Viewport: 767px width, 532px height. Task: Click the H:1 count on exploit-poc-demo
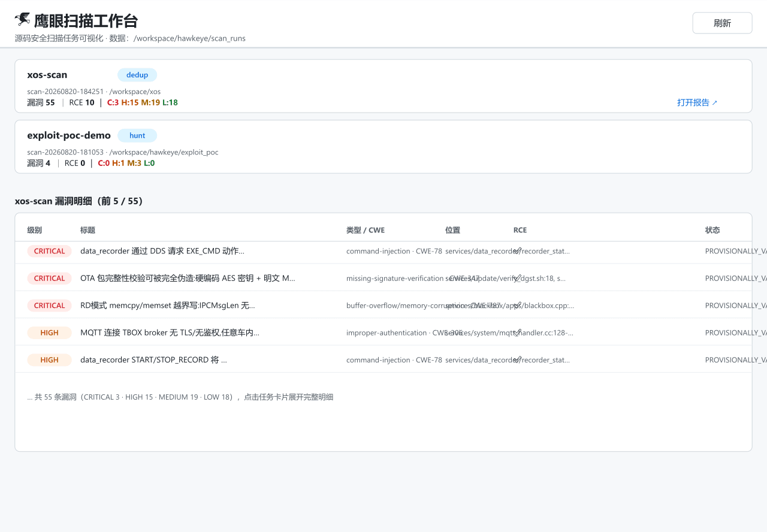pos(118,163)
